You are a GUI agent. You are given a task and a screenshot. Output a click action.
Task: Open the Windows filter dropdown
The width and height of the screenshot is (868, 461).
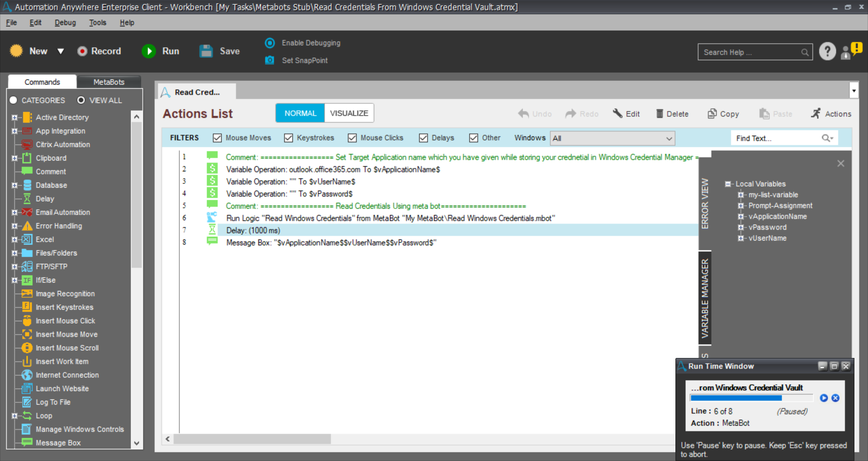613,138
